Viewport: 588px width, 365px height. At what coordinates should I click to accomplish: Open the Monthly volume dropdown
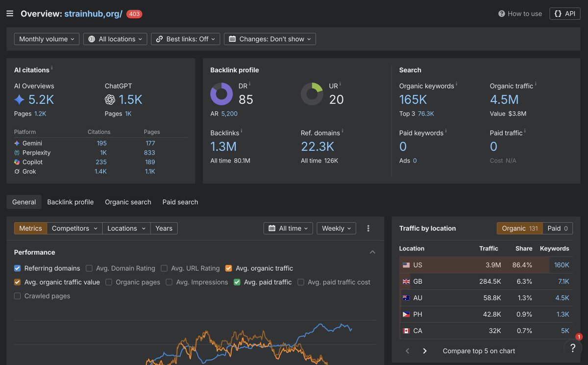[47, 39]
